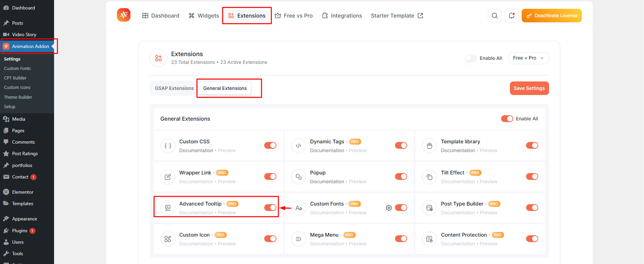Open the Free vs Pro tab
The image size is (644, 264).
294,16
